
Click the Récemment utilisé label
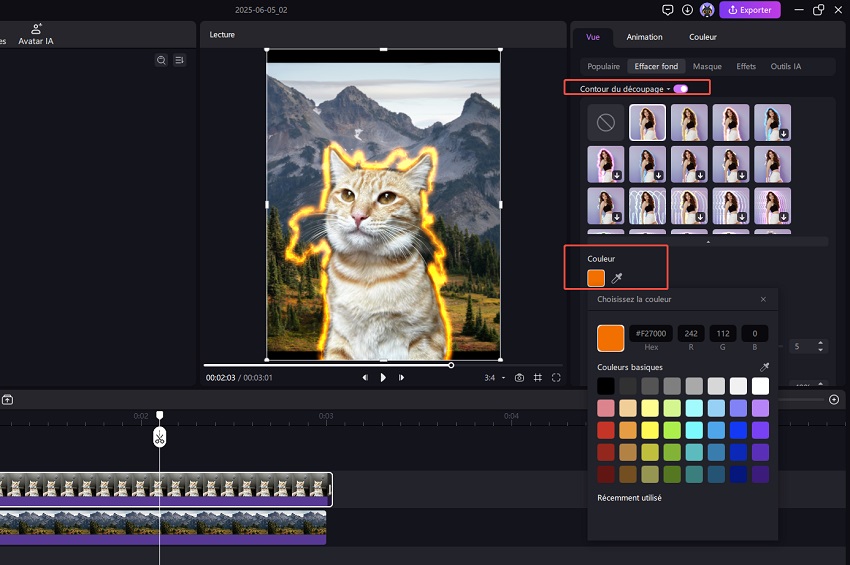pyautogui.click(x=629, y=498)
